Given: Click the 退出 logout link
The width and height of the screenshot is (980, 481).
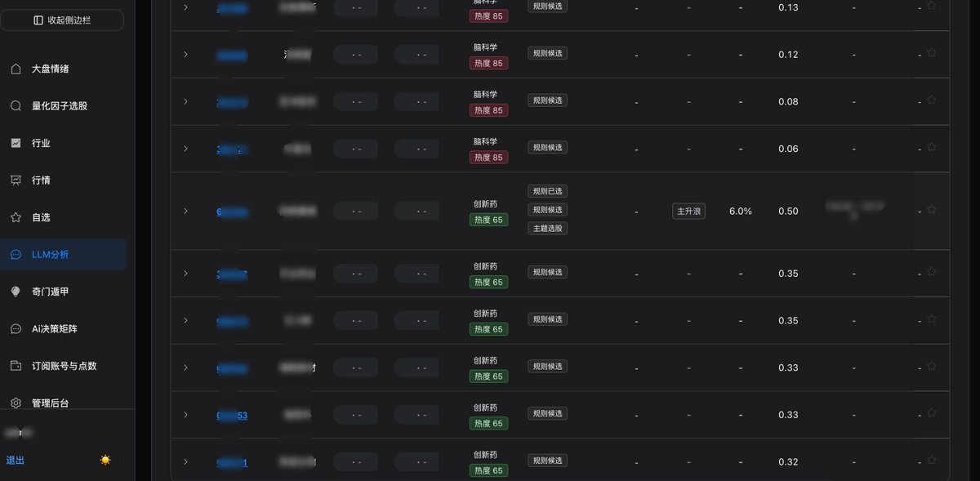Looking at the screenshot, I should pyautogui.click(x=16, y=461).
